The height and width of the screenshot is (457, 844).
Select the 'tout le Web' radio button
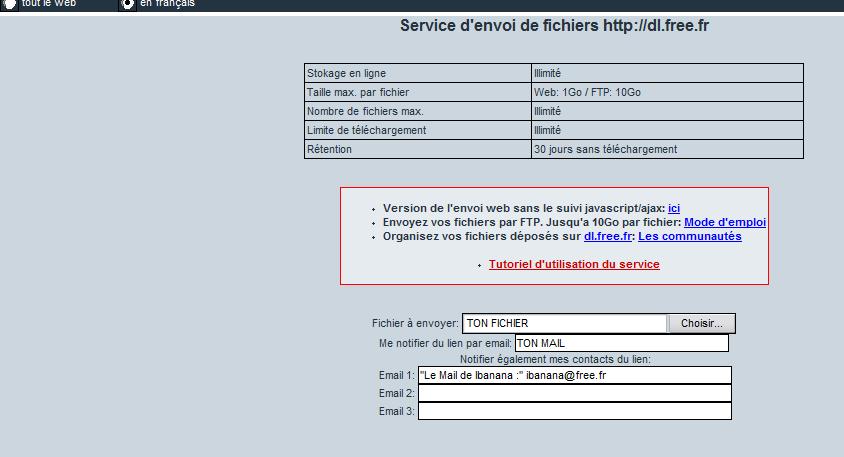tap(9, 4)
